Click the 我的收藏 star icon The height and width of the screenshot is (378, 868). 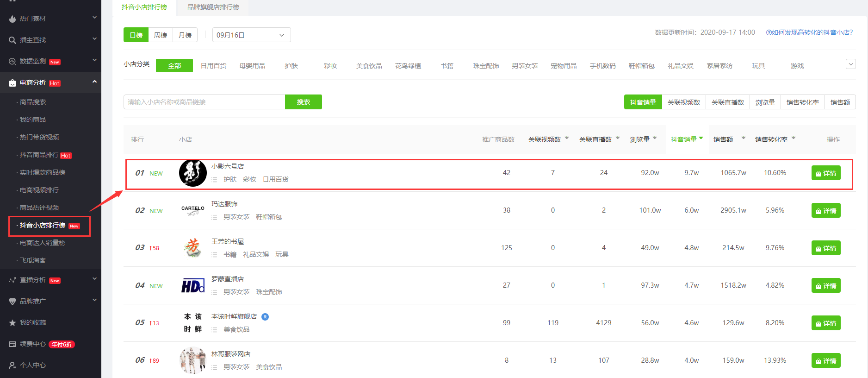pos(12,323)
